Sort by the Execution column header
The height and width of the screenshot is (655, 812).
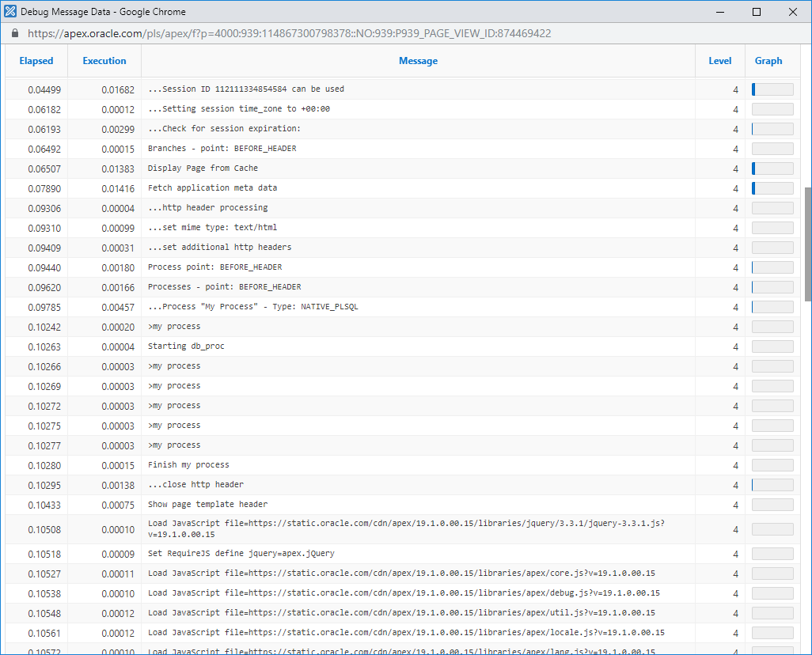coord(104,61)
